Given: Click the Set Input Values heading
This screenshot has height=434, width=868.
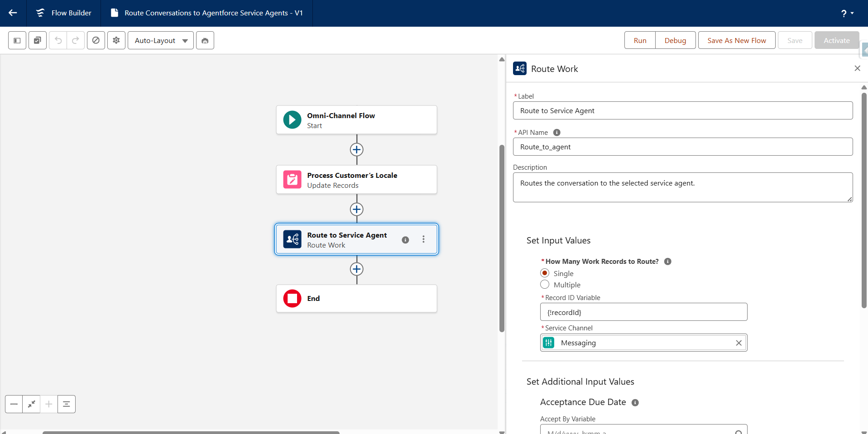Looking at the screenshot, I should pyautogui.click(x=558, y=241).
